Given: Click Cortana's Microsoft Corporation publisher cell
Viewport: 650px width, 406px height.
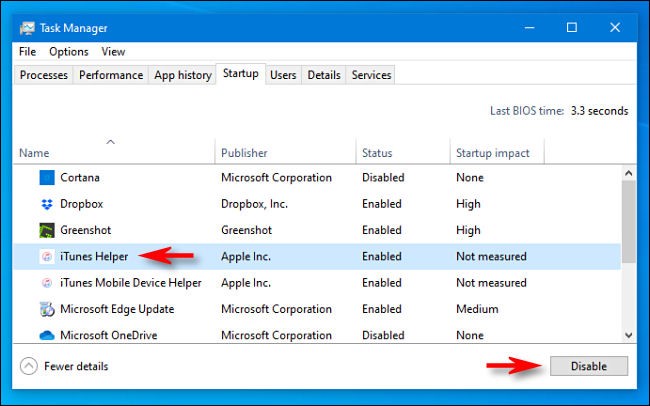Looking at the screenshot, I should [276, 177].
